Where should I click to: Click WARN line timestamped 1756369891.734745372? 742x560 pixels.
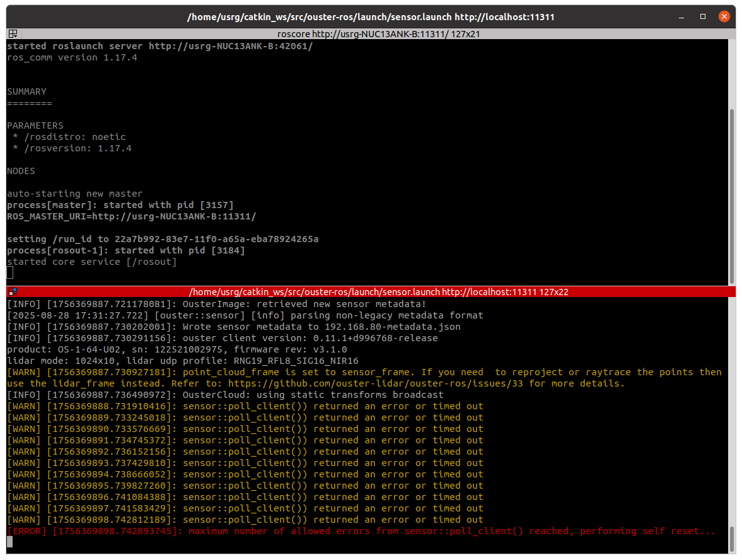(245, 440)
